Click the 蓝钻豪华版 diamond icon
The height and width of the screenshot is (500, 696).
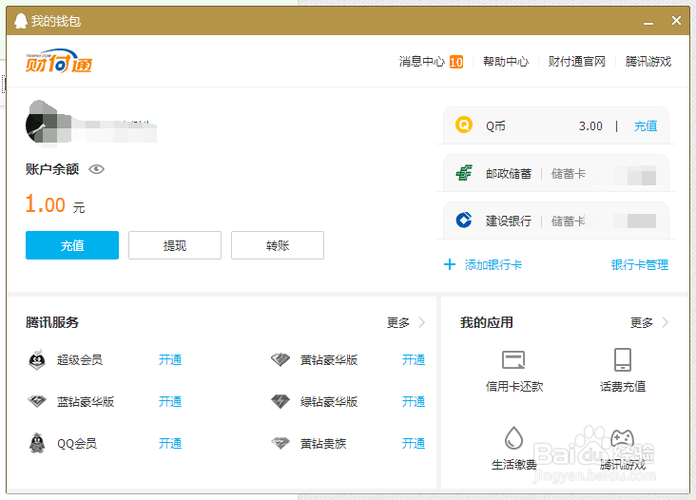tap(37, 401)
